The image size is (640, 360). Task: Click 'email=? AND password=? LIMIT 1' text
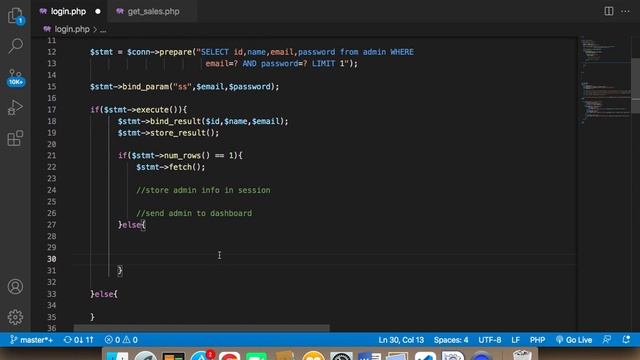(x=275, y=63)
